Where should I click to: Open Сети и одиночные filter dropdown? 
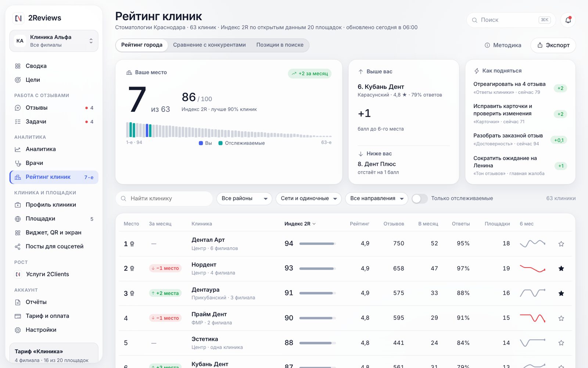point(309,198)
